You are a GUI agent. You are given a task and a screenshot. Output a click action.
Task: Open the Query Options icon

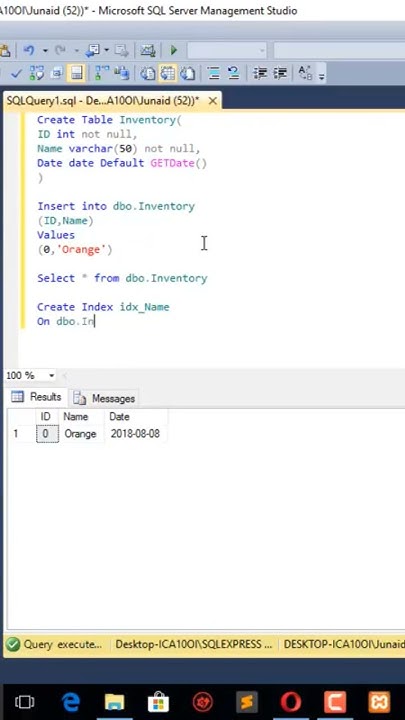tap(56, 73)
